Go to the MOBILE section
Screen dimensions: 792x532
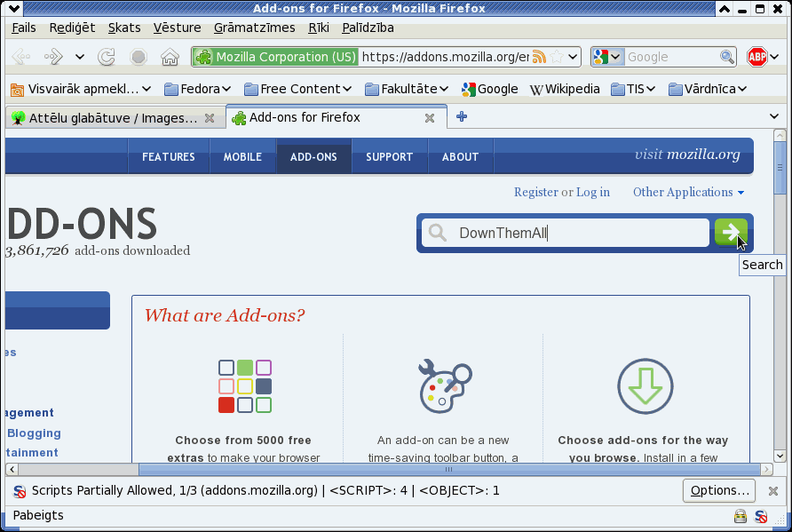pyautogui.click(x=242, y=157)
